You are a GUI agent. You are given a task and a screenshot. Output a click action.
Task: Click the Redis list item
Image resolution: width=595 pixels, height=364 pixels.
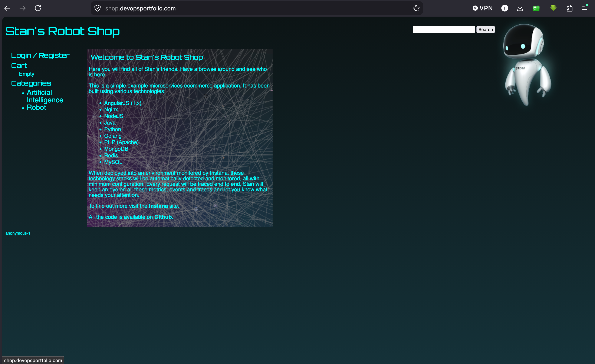point(111,155)
